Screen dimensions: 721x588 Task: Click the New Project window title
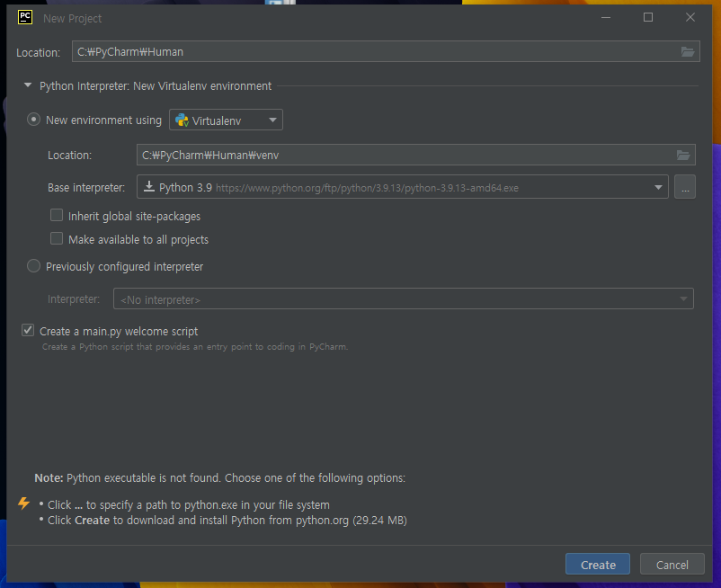[72, 18]
